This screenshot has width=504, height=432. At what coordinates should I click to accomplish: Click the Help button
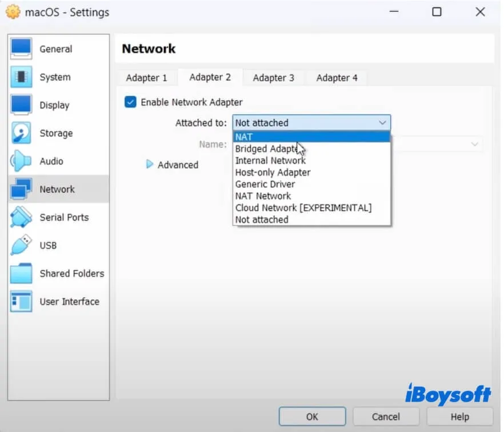459,417
